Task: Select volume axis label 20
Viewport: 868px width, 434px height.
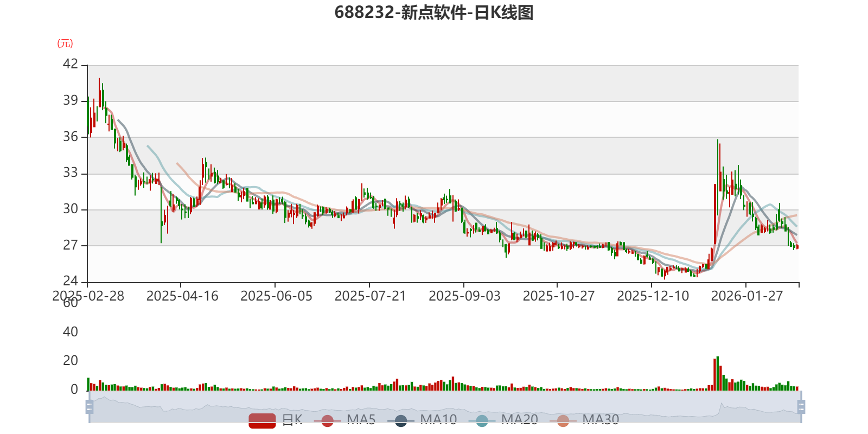Action: [x=71, y=361]
